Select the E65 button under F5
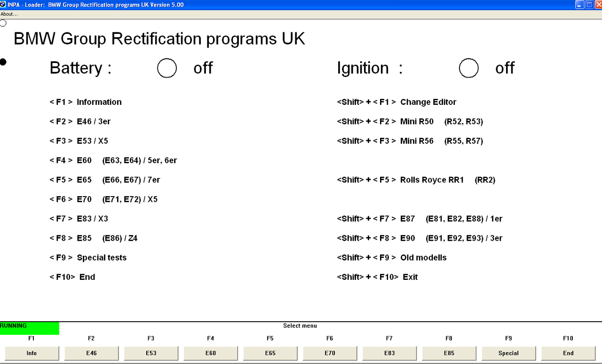602x364 pixels. (x=270, y=353)
